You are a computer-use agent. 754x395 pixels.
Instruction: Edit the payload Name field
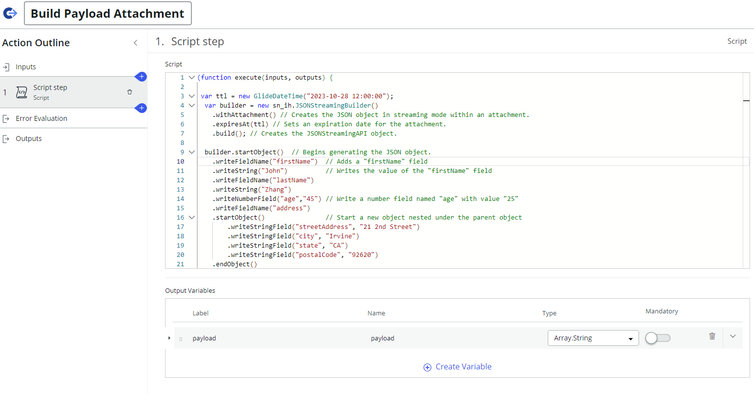pos(382,338)
